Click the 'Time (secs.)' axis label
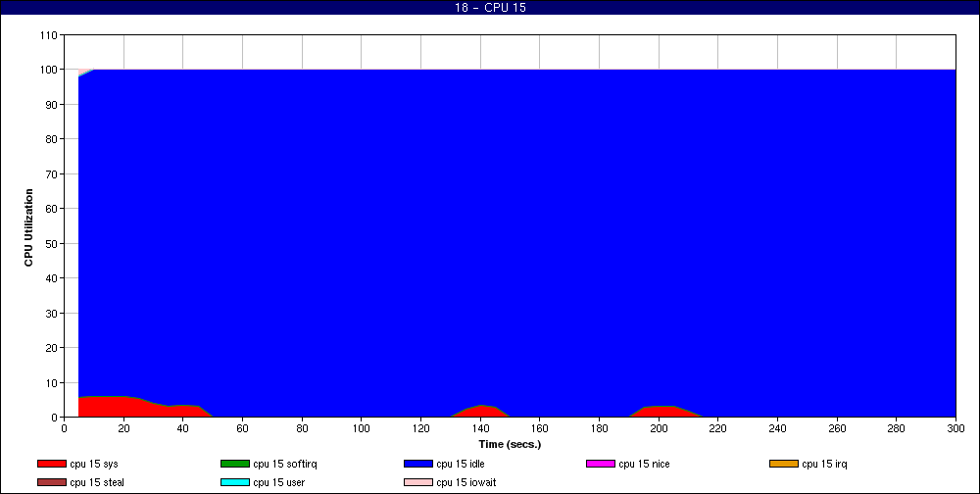 510,445
